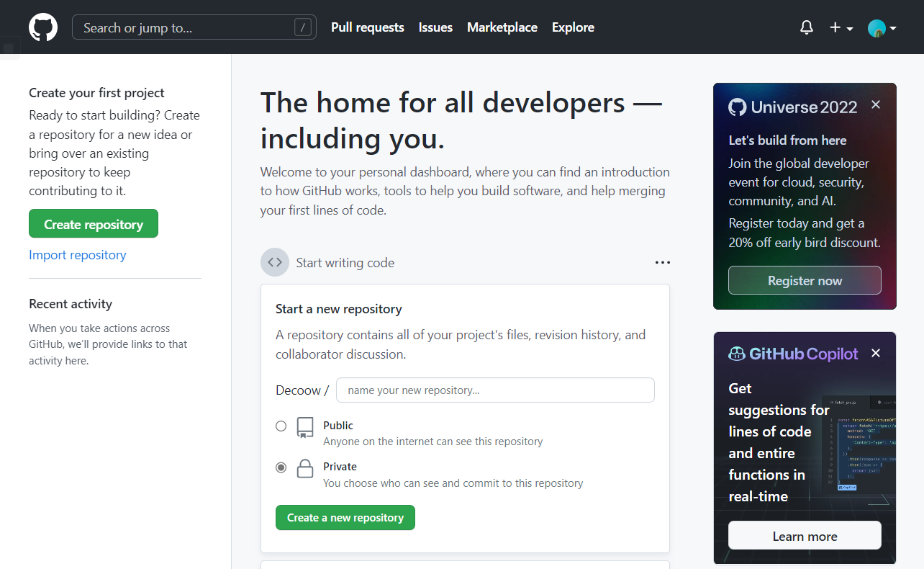The width and height of the screenshot is (924, 569).
Task: Visit the Marketplace
Action: [x=502, y=27]
